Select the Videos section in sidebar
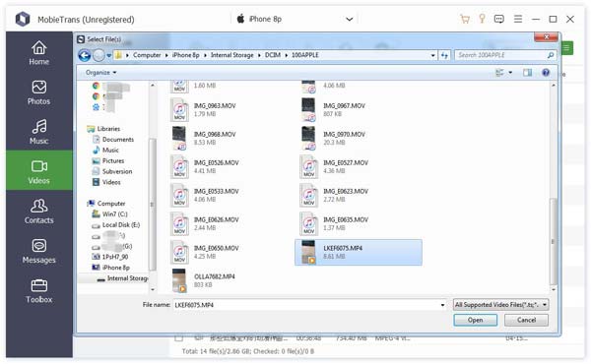This screenshot has height=364, width=591. (38, 171)
